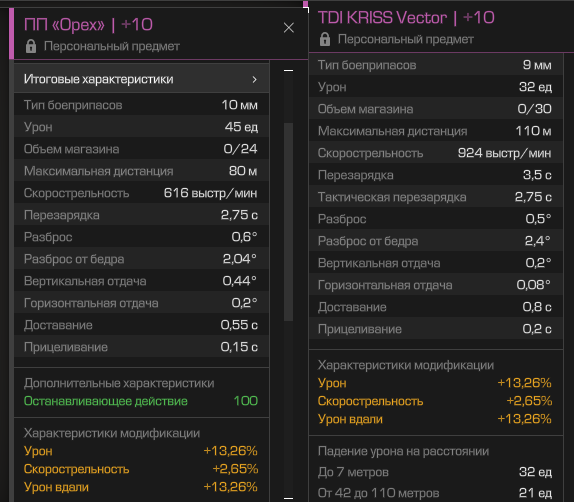Image resolution: width=574 pixels, height=502 pixels.
Task: Click the Урон 45 ед value
Action: (241, 127)
